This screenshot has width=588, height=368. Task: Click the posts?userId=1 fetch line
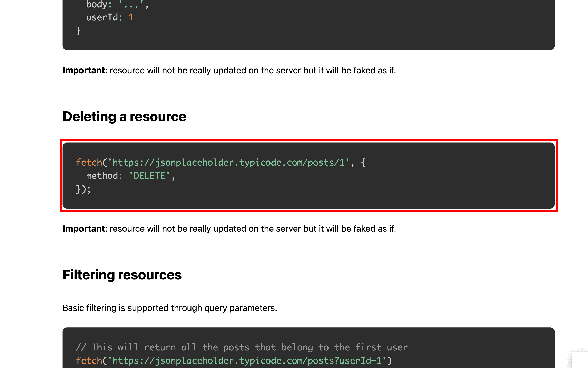pyautogui.click(x=234, y=360)
